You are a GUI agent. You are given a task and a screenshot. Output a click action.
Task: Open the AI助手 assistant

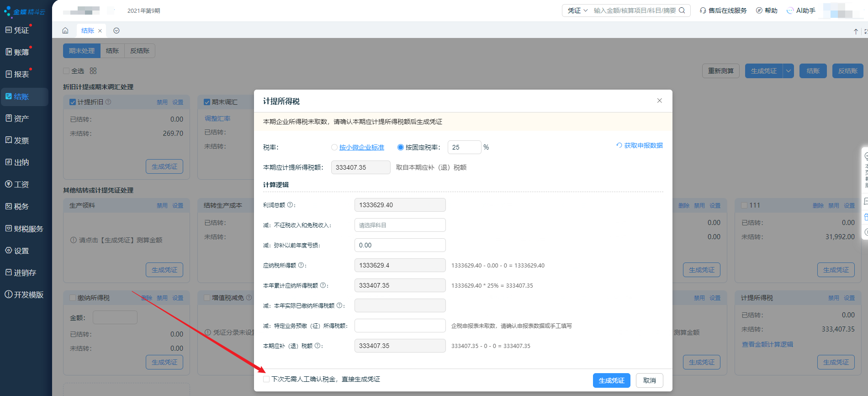tap(801, 11)
